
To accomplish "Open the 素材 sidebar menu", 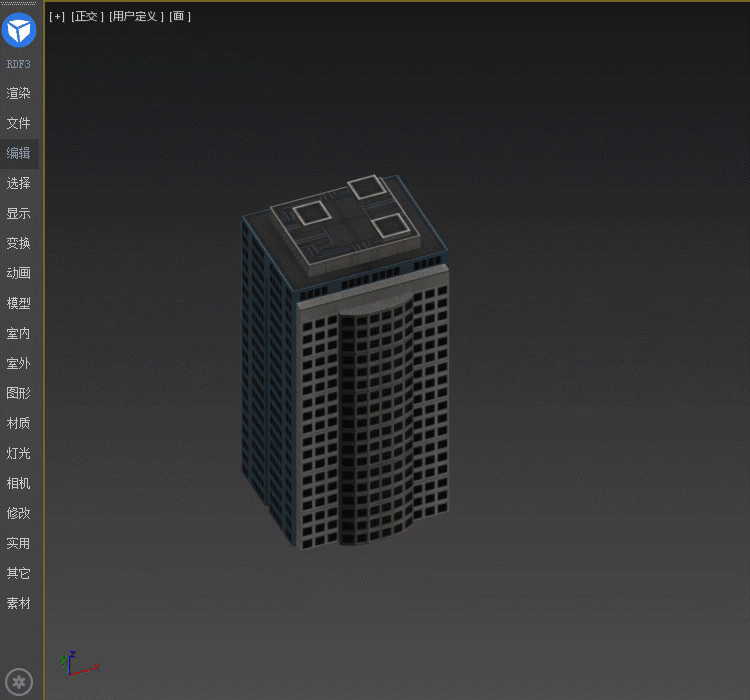I will pos(19,603).
